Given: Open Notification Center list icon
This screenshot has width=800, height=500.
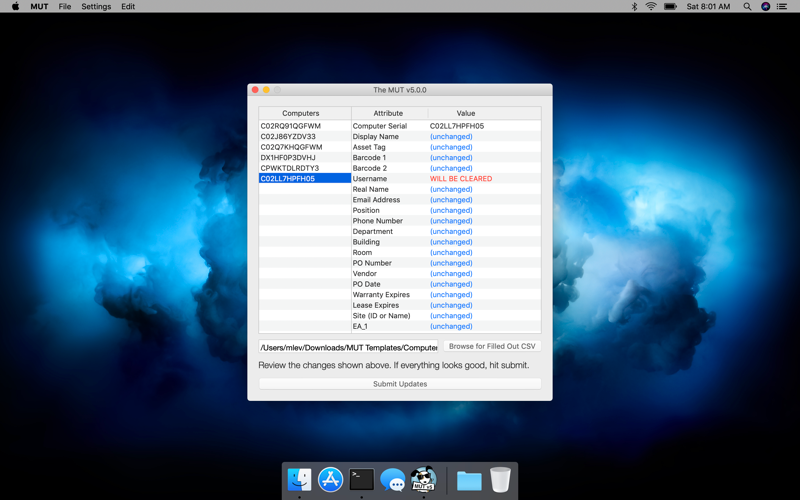Looking at the screenshot, I should pyautogui.click(x=782, y=6).
